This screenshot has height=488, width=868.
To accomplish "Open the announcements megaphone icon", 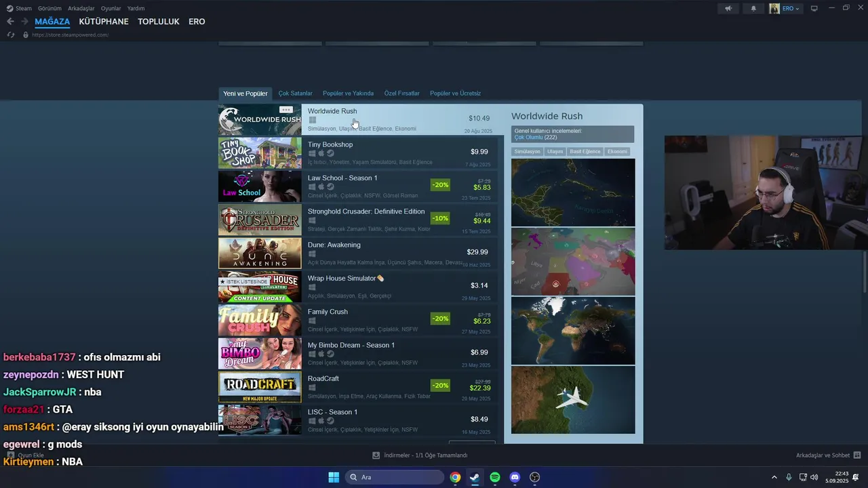I will click(x=728, y=8).
